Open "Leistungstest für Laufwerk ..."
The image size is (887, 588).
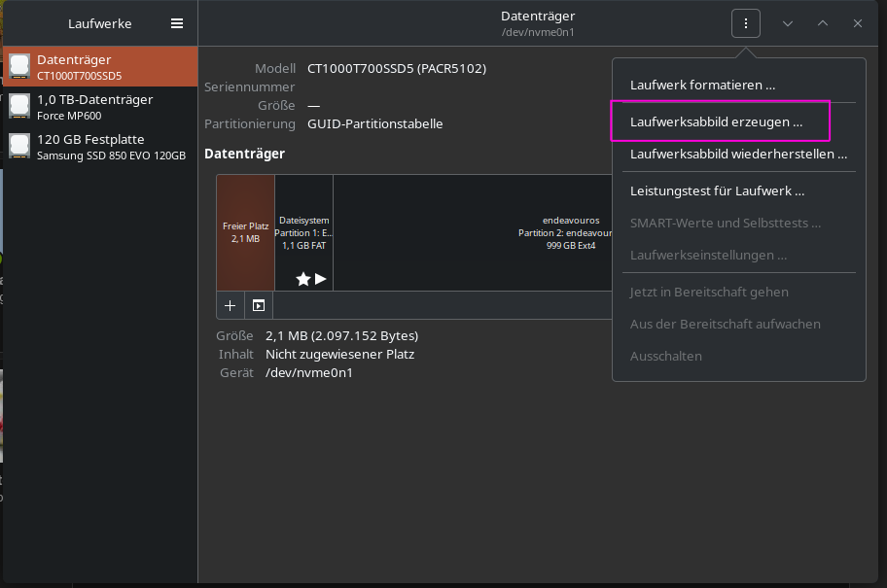click(717, 190)
